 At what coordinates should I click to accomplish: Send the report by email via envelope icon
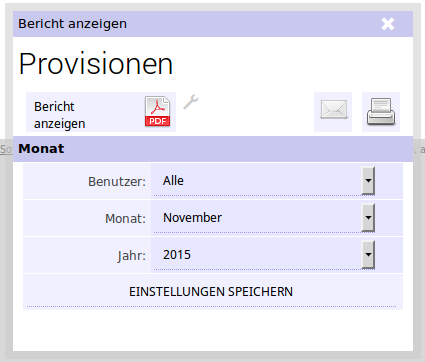333,109
